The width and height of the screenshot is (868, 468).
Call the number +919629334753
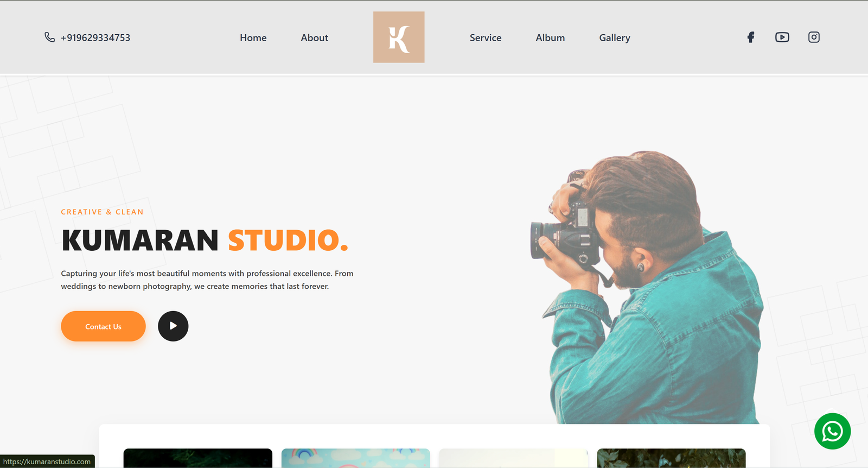click(95, 37)
